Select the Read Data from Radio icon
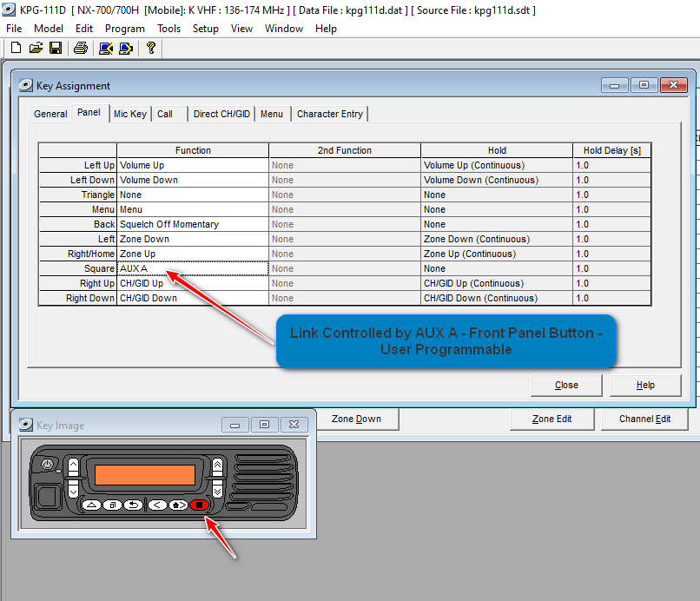Viewport: 700px width, 601px height. [x=106, y=48]
